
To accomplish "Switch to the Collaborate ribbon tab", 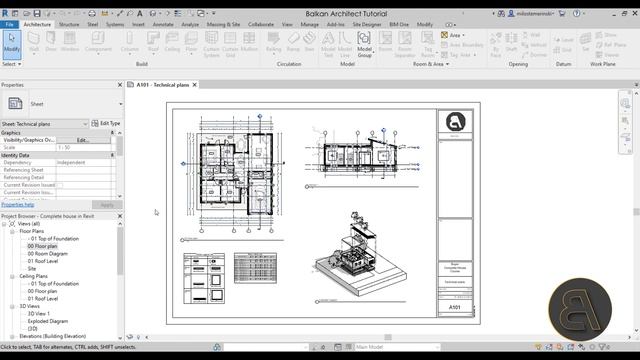I will click(x=261, y=24).
